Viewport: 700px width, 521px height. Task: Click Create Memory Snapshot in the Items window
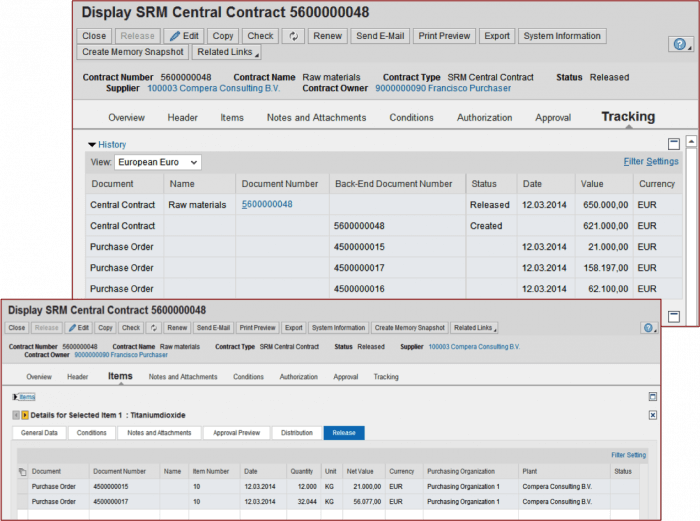point(409,328)
